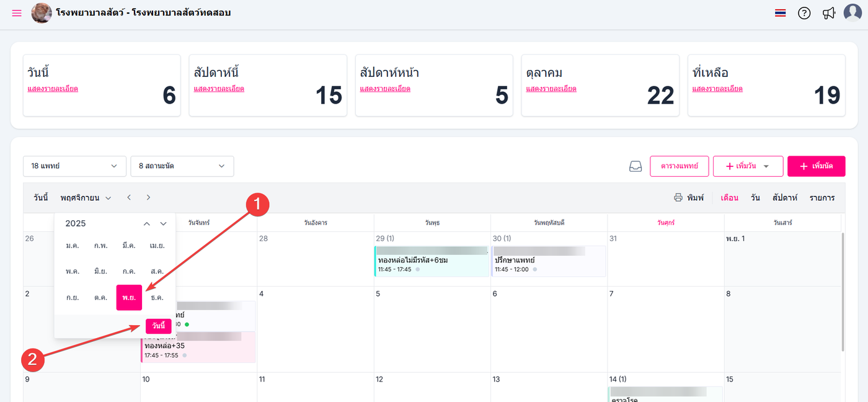This screenshot has height=402, width=868.
Task: Click the inbox tray icon
Action: [x=635, y=166]
